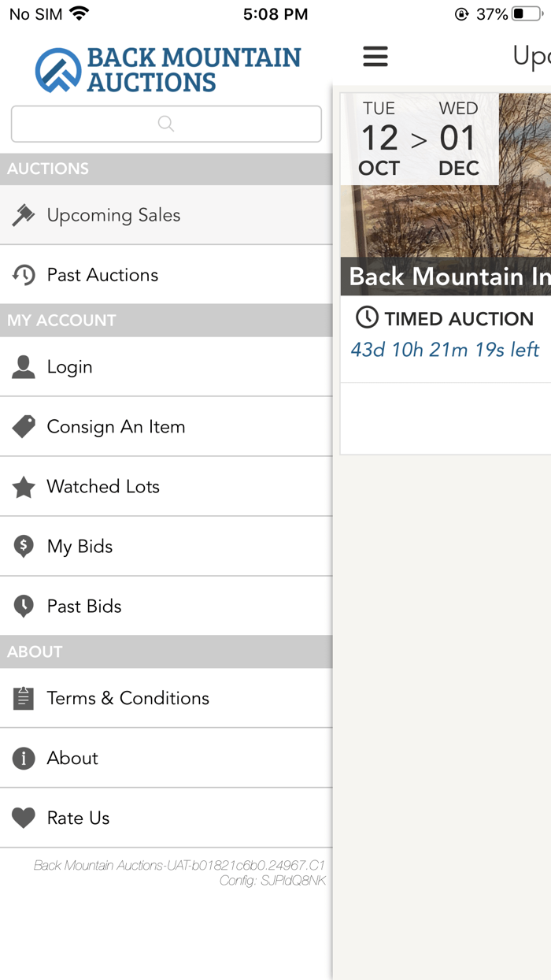Open the 43d countdown auction link
Viewport: 551px width, 980px height.
pos(445,350)
